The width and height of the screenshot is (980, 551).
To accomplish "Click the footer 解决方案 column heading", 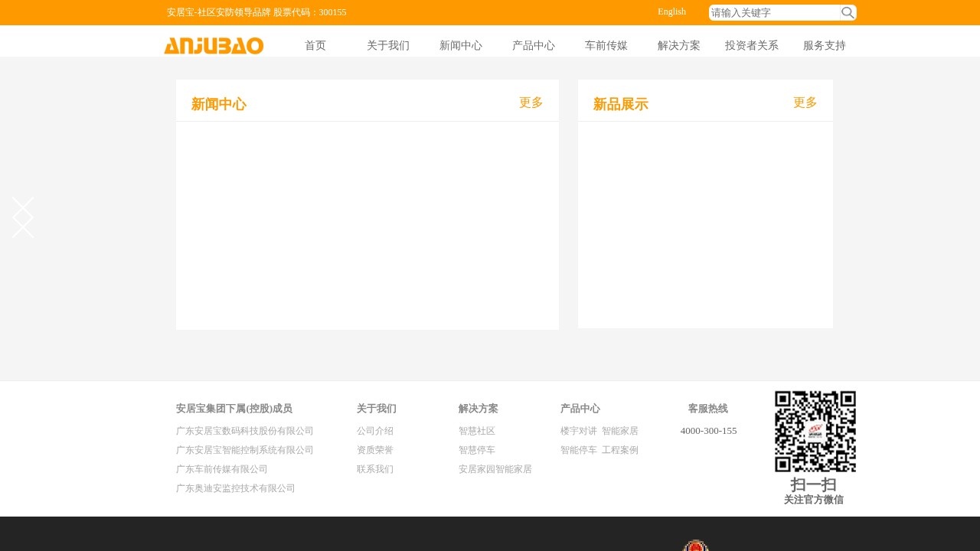I will 479,409.
